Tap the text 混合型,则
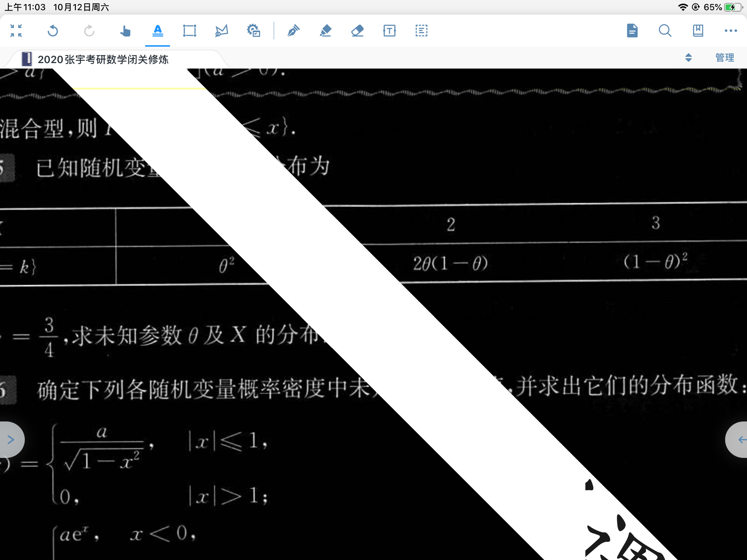 click(49, 128)
